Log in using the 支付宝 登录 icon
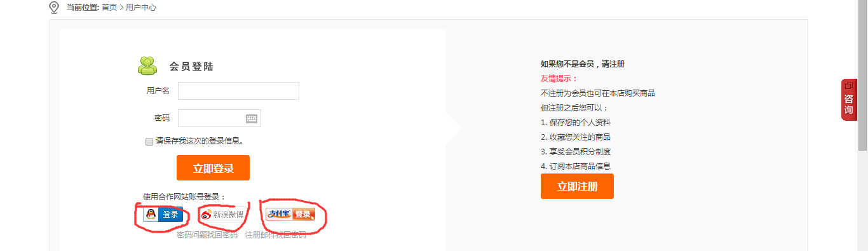The width and height of the screenshot is (868, 251). [290, 214]
